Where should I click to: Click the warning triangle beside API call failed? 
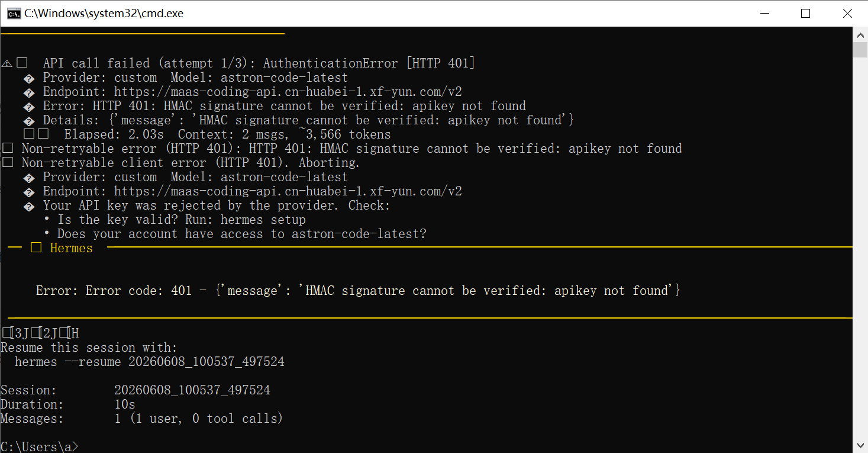(x=7, y=63)
